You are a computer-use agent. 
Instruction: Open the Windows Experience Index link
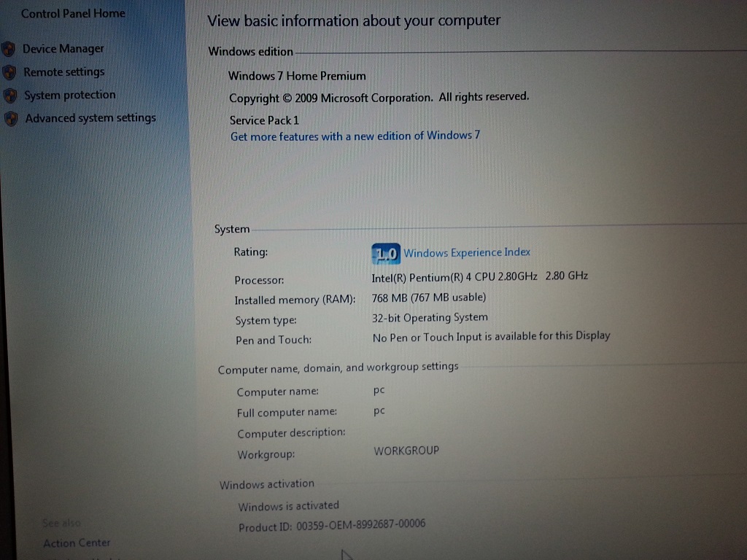tap(467, 253)
